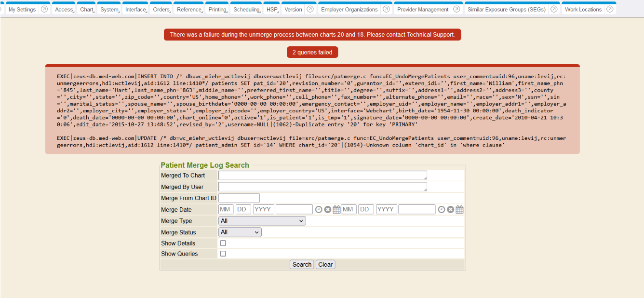Click the second Merge Date clock icon
This screenshot has height=298, width=644.
(441, 210)
